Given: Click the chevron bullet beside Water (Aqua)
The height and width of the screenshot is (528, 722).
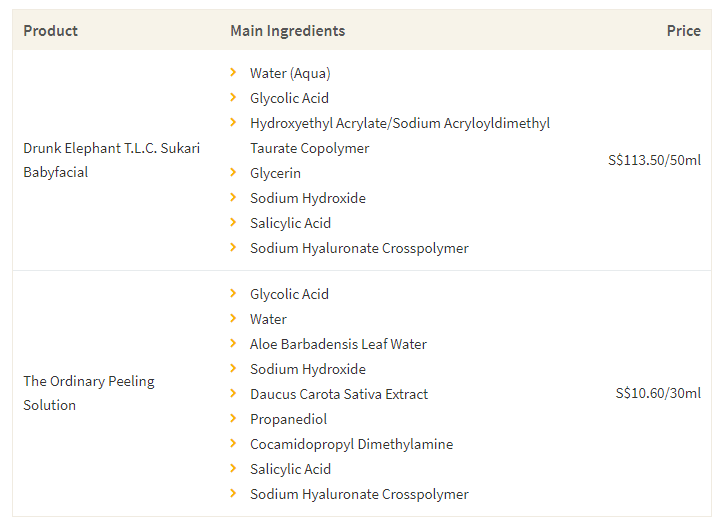Looking at the screenshot, I should (233, 72).
